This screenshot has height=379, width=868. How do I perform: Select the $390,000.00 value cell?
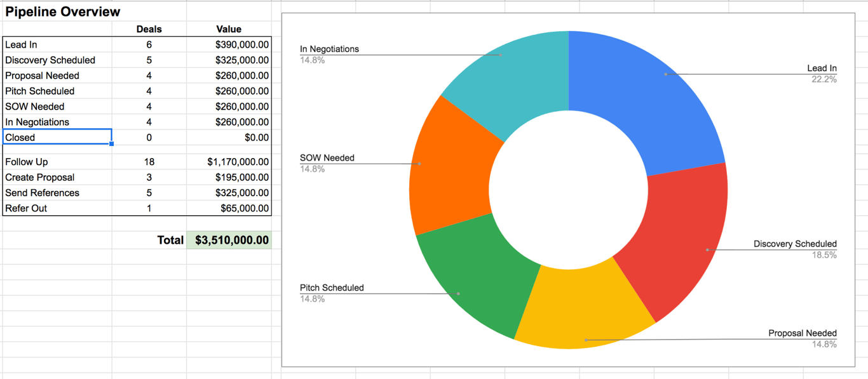point(229,44)
